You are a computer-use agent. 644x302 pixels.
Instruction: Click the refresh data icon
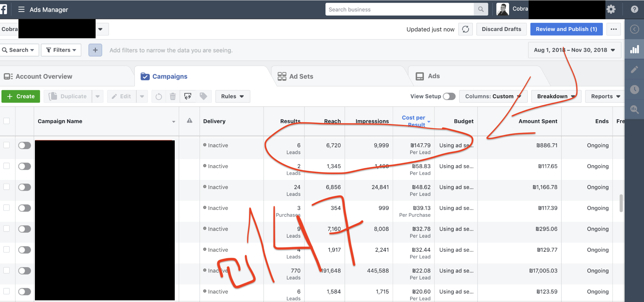coord(466,29)
